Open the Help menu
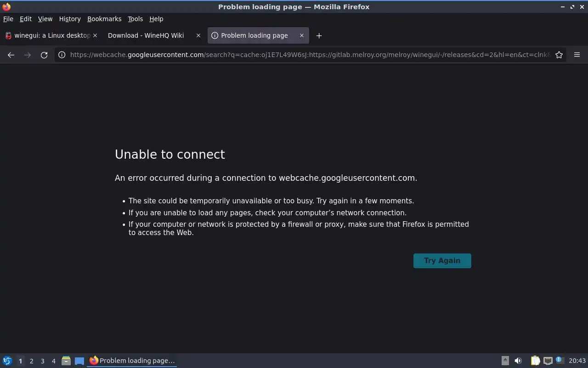 coord(156,19)
